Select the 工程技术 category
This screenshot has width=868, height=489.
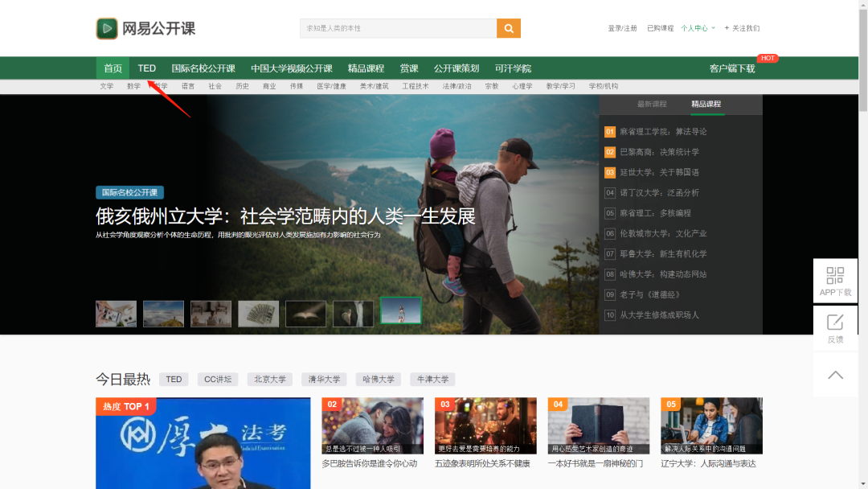pos(416,86)
